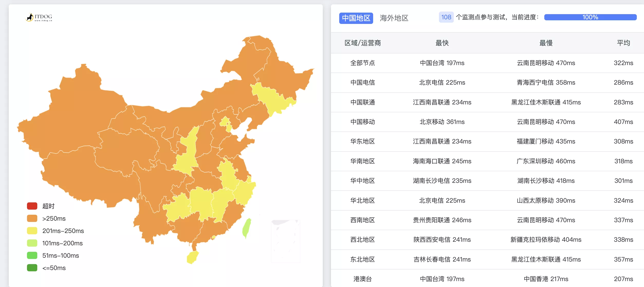The image size is (644, 287).
Task: Toggle the dark green <=50ms legend swatch
Action: point(32,268)
